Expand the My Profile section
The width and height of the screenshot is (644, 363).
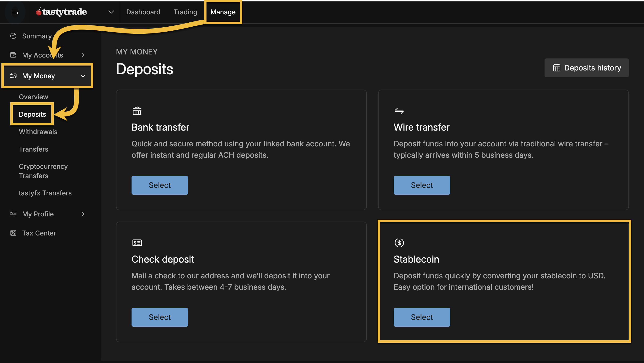point(83,214)
